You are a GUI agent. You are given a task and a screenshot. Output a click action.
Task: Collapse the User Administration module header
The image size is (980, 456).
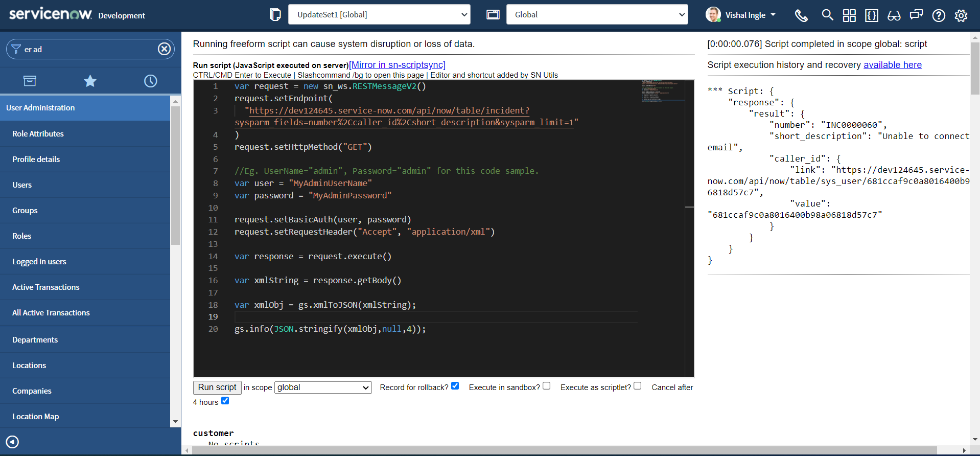[85, 108]
